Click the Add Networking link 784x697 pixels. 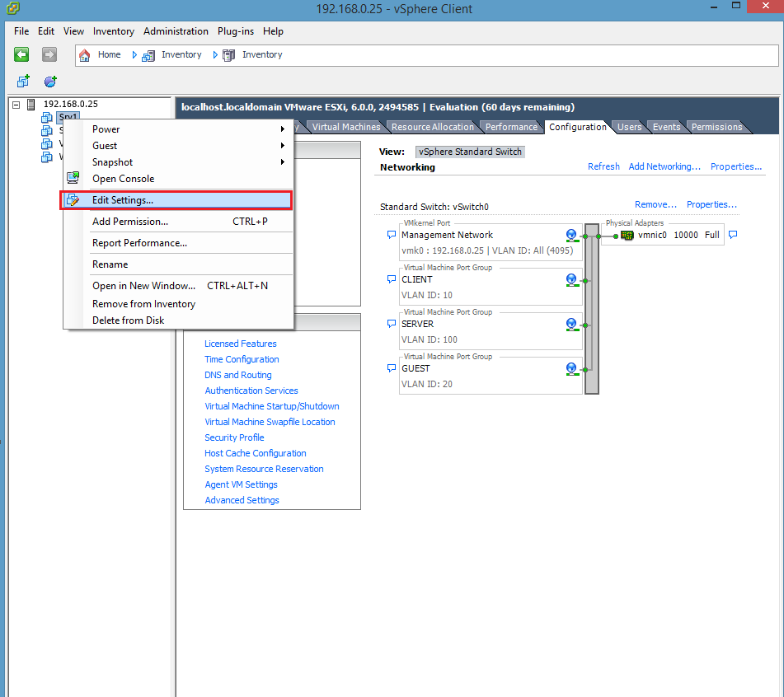[664, 166]
